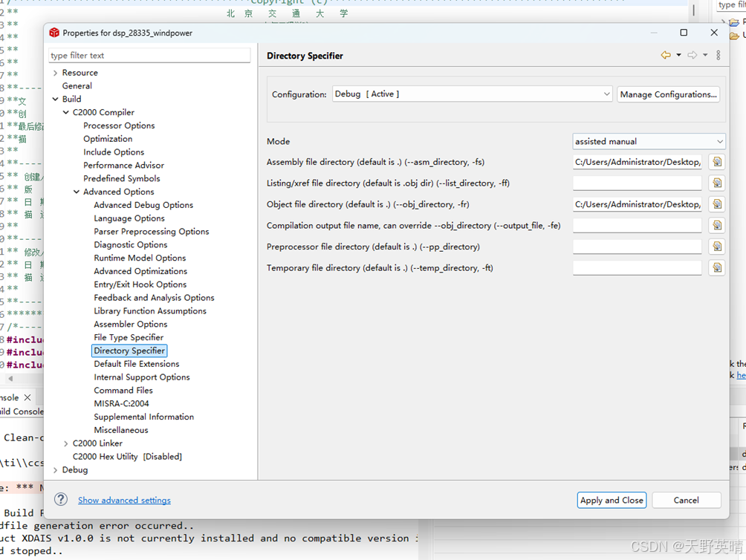Screen dimensions: 746x560
Task: Click the back navigation arrow icon
Action: pos(666,55)
